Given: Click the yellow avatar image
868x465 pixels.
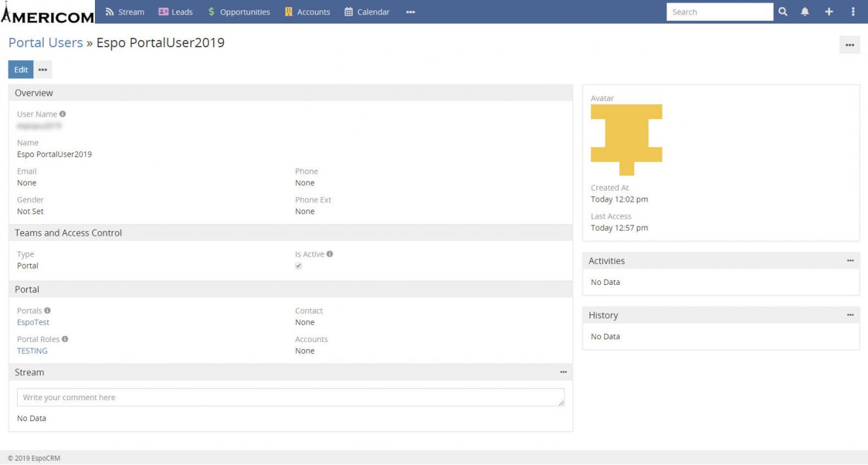Looking at the screenshot, I should 626,139.
